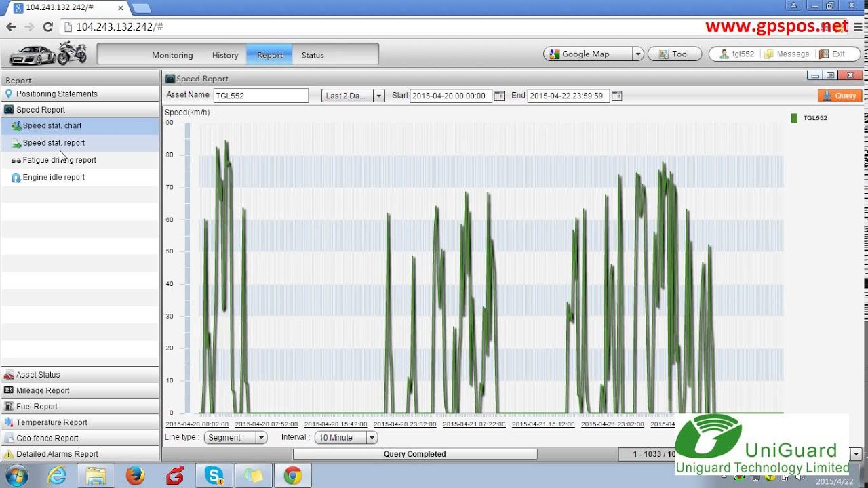
Task: Expand the Geo-fence Report section
Action: (x=80, y=438)
